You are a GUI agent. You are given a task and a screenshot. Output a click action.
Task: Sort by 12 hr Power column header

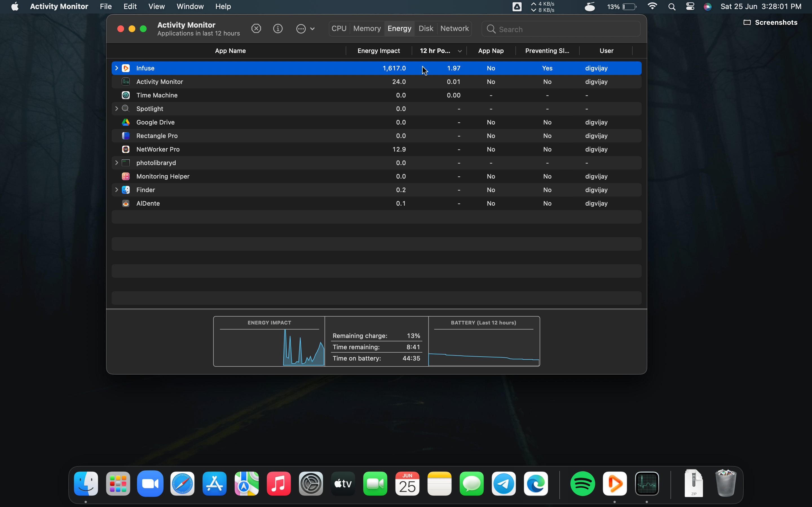tap(435, 51)
